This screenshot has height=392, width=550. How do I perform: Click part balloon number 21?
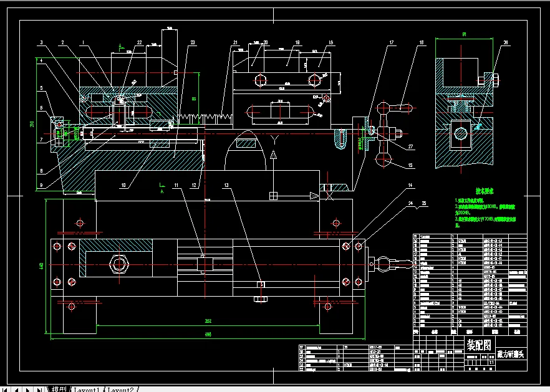[x=235, y=42]
